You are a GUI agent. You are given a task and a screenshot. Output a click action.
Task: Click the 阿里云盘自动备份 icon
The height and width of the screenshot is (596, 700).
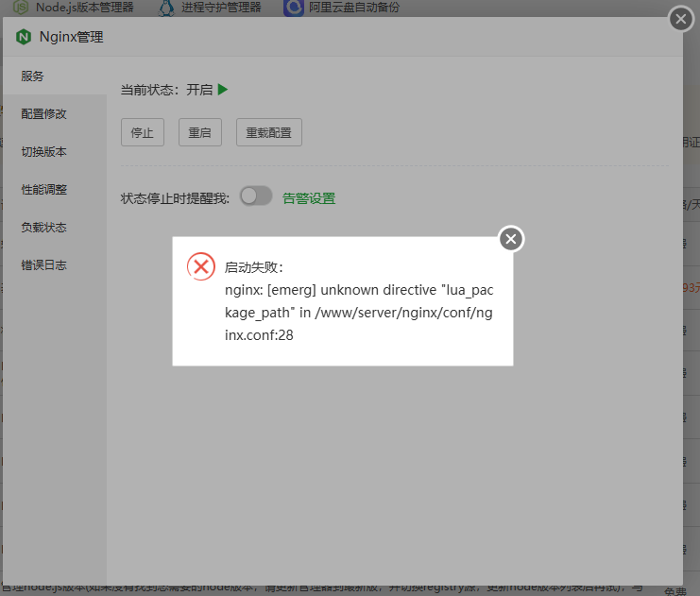pos(293,8)
